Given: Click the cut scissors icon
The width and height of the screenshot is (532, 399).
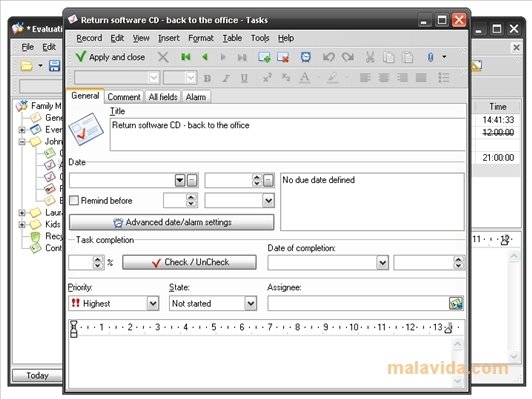Looking at the screenshot, I should 370,57.
